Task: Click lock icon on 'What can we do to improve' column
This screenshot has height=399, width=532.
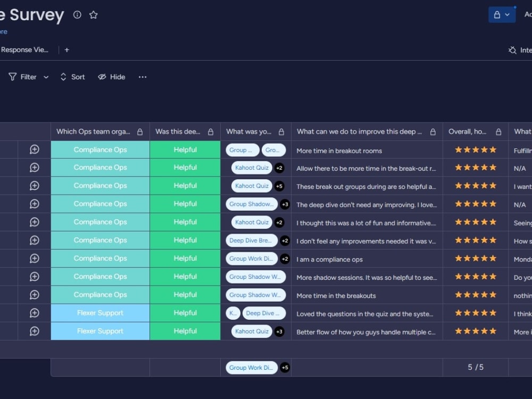Action: (433, 132)
